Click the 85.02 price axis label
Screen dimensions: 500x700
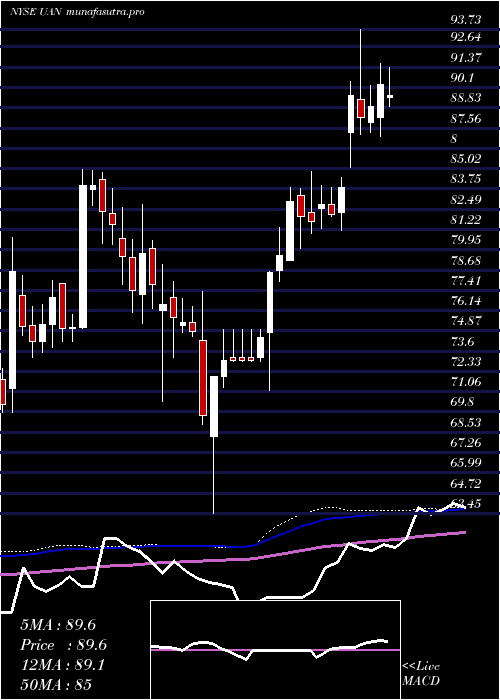tap(466, 159)
